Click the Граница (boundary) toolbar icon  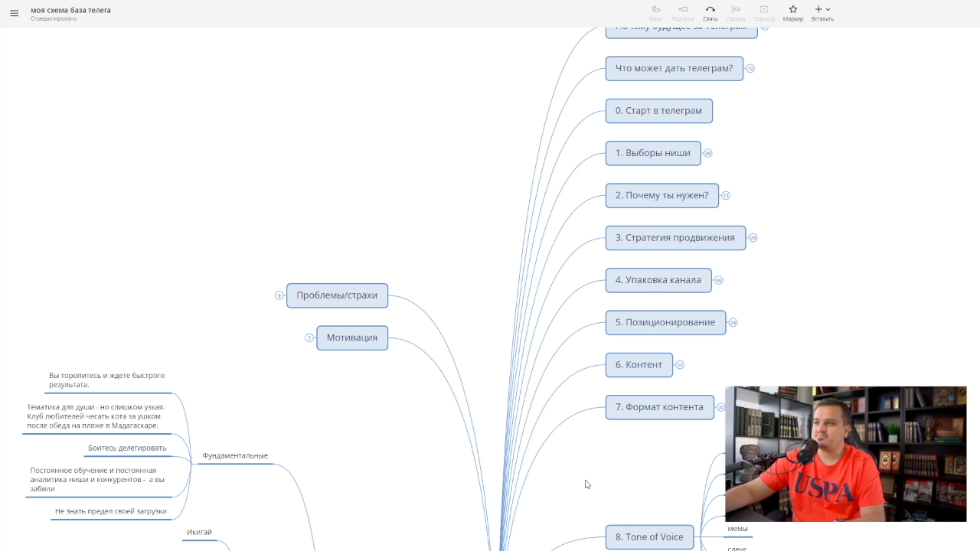click(764, 13)
